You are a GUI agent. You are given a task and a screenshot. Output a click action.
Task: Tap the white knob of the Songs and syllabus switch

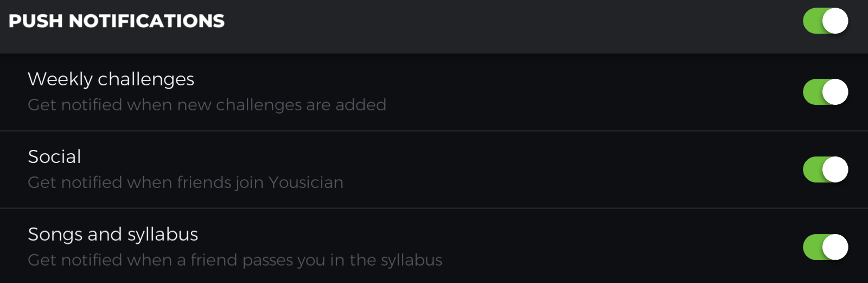click(835, 247)
